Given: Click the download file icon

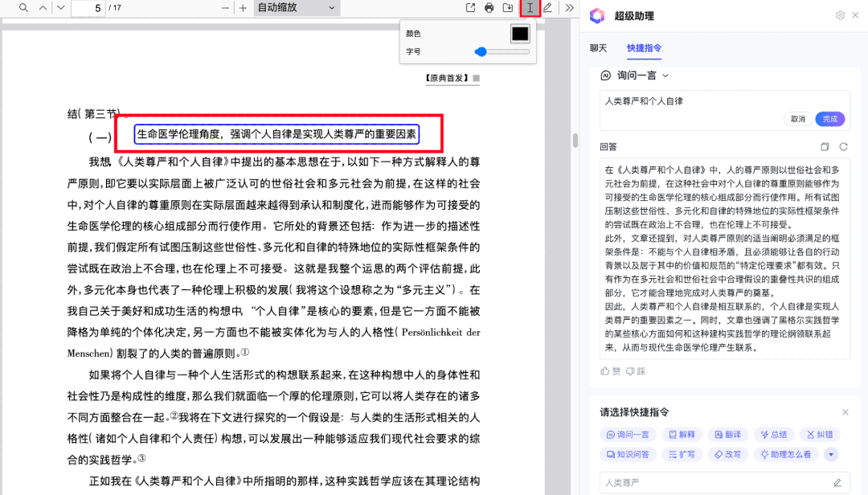Looking at the screenshot, I should click(508, 8).
